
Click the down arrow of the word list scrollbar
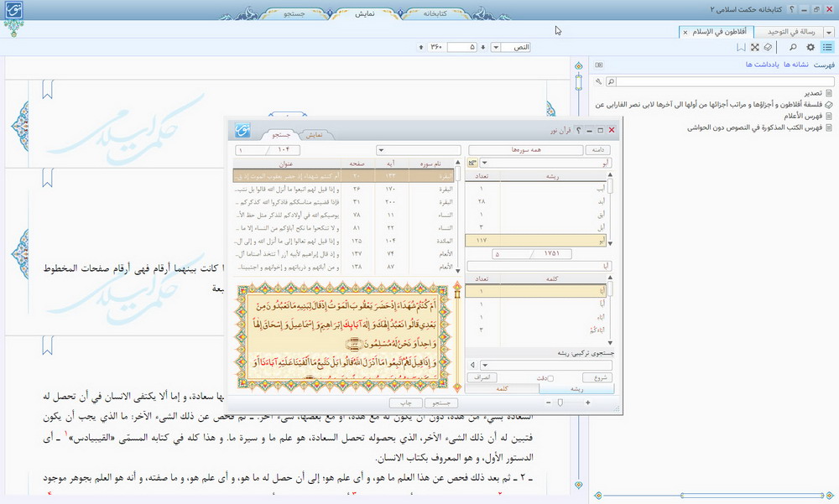pos(610,342)
